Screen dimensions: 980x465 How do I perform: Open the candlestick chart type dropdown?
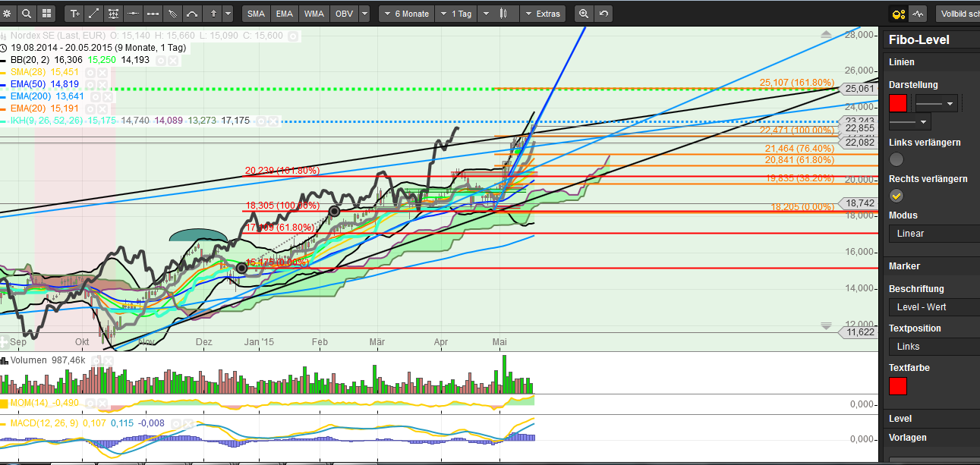499,14
